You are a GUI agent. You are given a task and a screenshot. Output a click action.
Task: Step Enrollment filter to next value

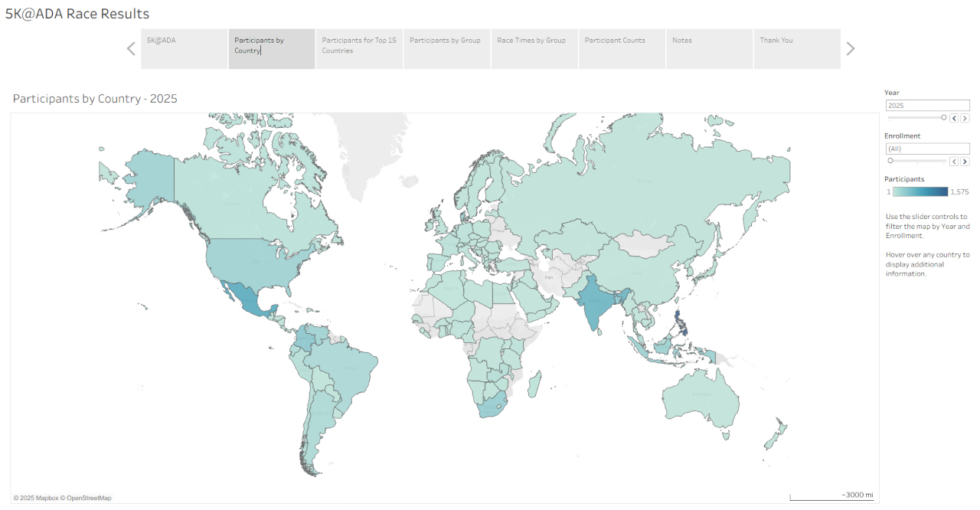coord(965,162)
